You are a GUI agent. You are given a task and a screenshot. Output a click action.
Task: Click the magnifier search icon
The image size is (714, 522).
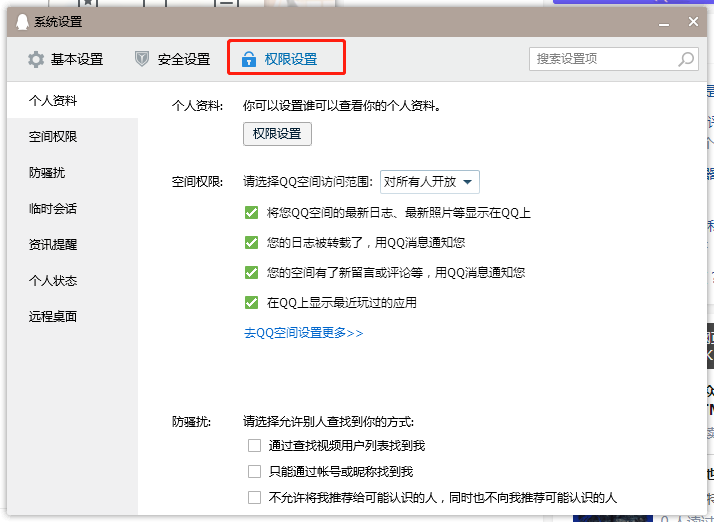click(686, 59)
